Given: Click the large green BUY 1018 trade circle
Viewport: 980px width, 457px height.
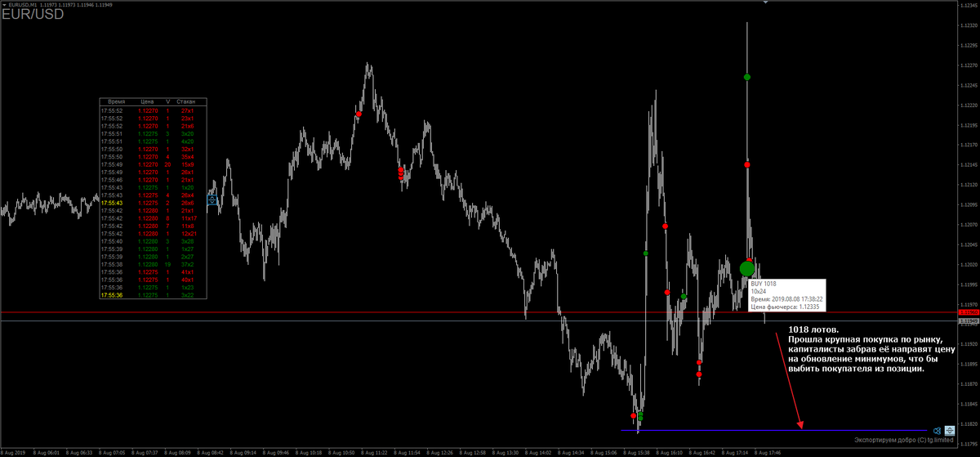Looking at the screenshot, I should 747,268.
